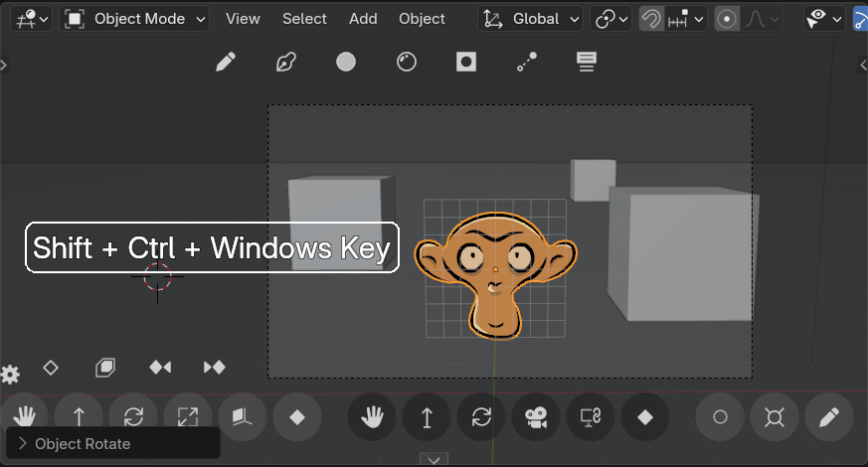Click the stacked lines list icon
Image resolution: width=868 pixels, height=467 pixels.
click(x=587, y=62)
